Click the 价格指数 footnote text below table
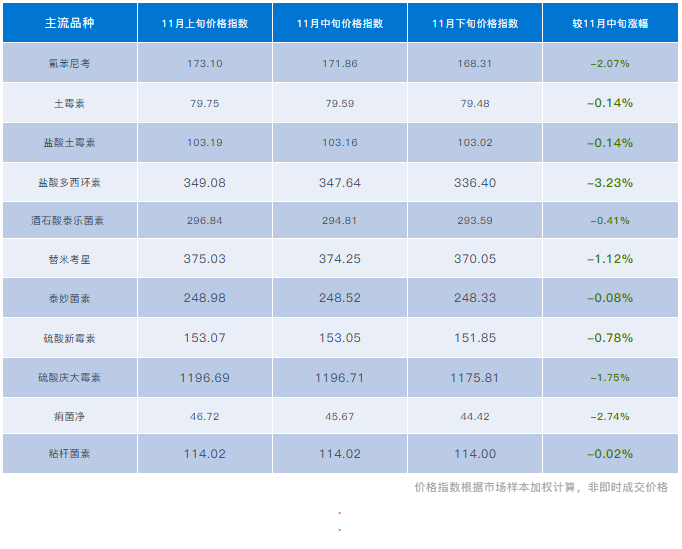The height and width of the screenshot is (549, 682). pyautogui.click(x=540, y=487)
